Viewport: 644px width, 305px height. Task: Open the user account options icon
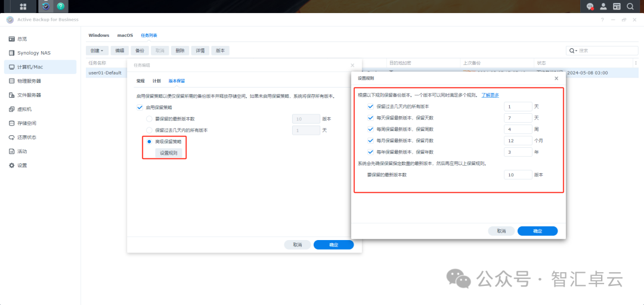click(x=603, y=6)
